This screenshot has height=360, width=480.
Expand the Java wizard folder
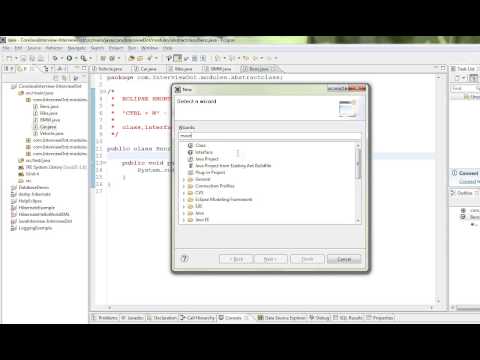(x=184, y=213)
